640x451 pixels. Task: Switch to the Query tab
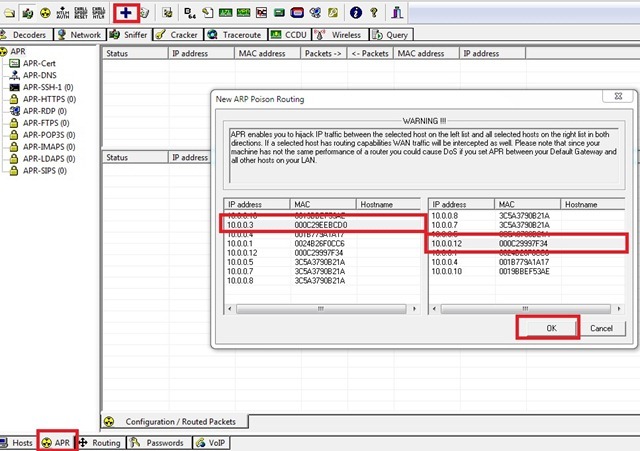point(391,35)
